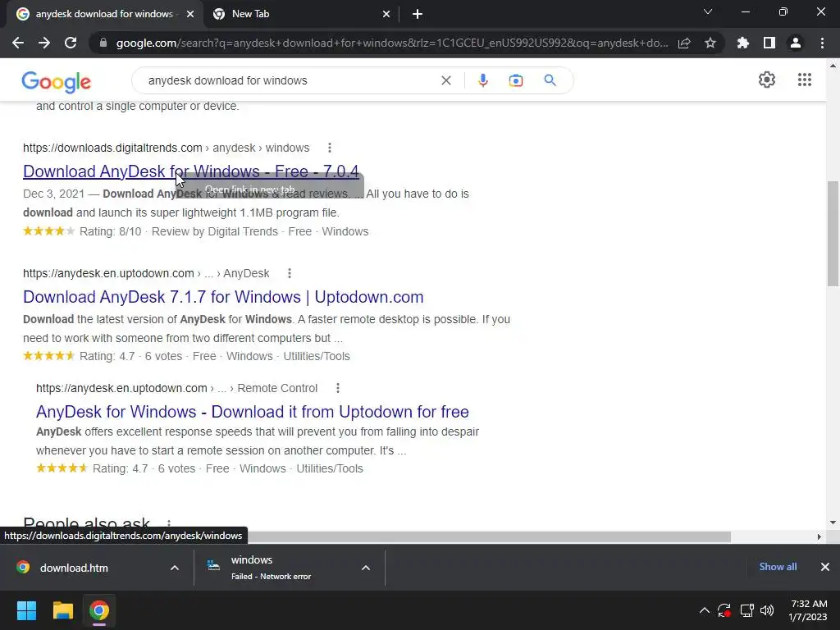
Task: Go to the Google logo homepage
Action: point(57,82)
